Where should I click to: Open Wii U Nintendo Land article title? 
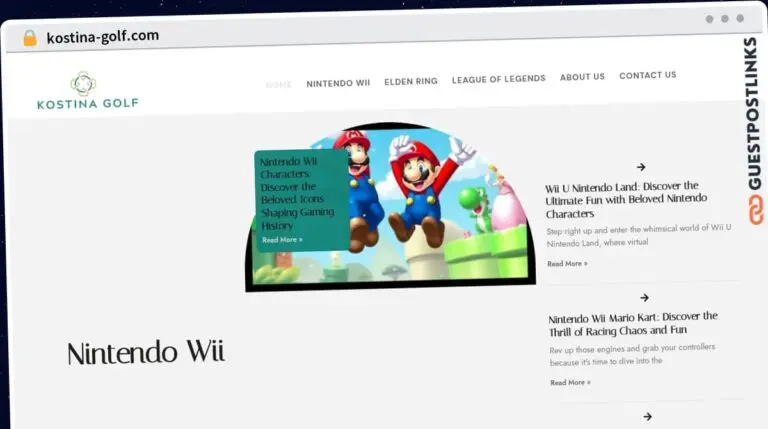pos(626,200)
